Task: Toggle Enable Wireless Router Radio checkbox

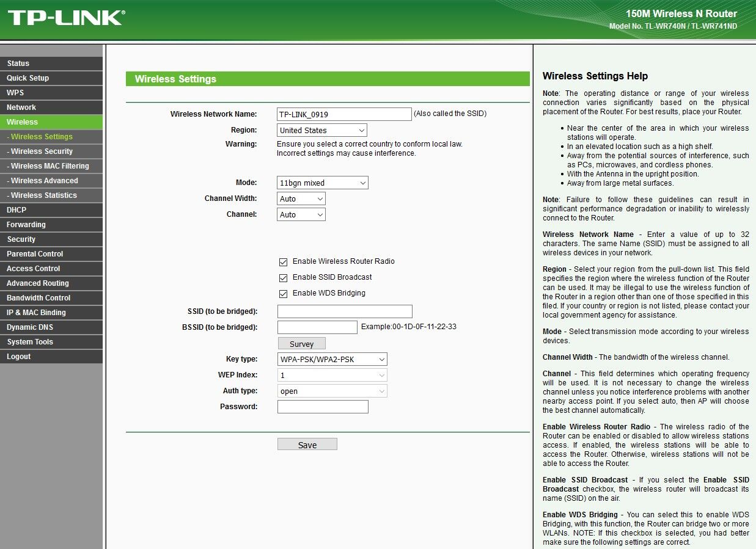Action: click(283, 262)
